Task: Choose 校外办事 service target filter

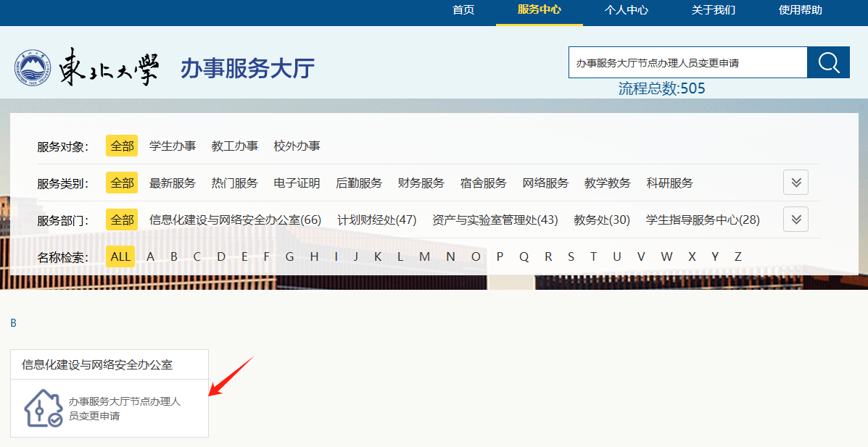Action: click(297, 146)
